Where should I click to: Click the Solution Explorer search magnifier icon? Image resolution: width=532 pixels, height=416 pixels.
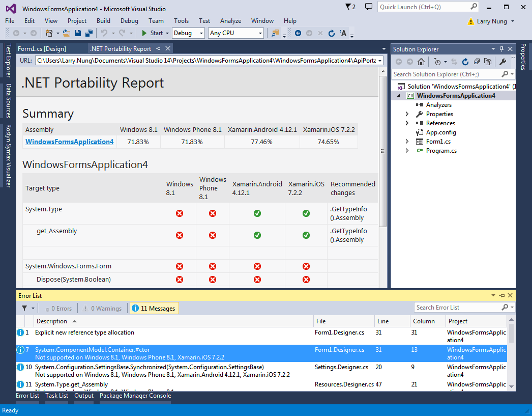pyautogui.click(x=505, y=74)
